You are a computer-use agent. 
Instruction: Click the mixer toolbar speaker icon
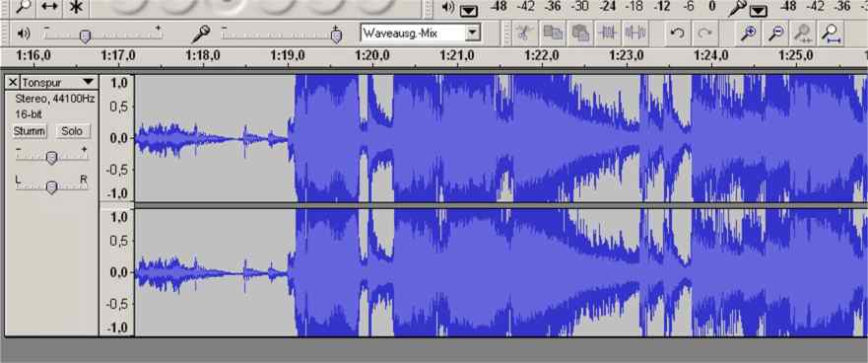tap(24, 34)
